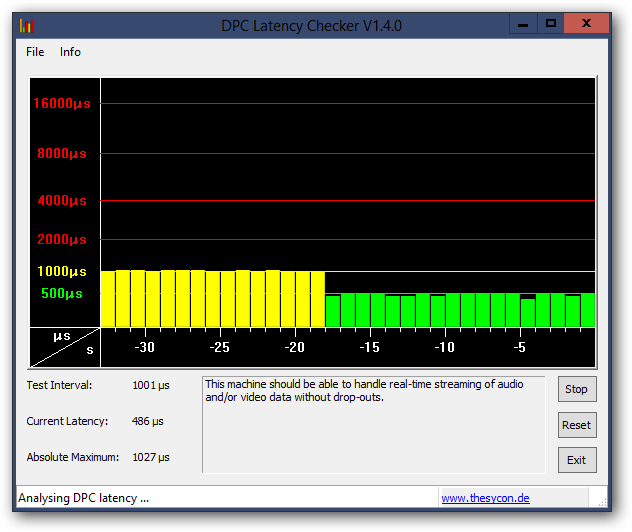632x532 pixels.
Task: Close the DPC Latency Checker window
Action: click(586, 24)
